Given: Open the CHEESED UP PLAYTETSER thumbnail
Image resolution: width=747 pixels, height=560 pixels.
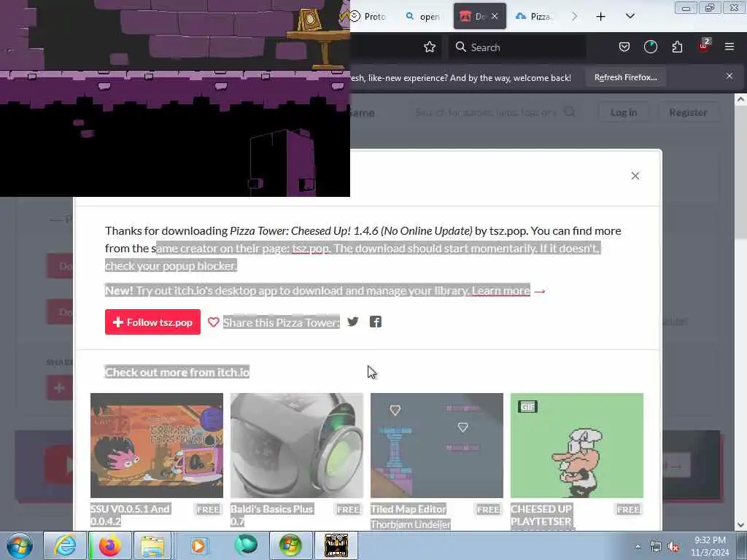Looking at the screenshot, I should [576, 446].
